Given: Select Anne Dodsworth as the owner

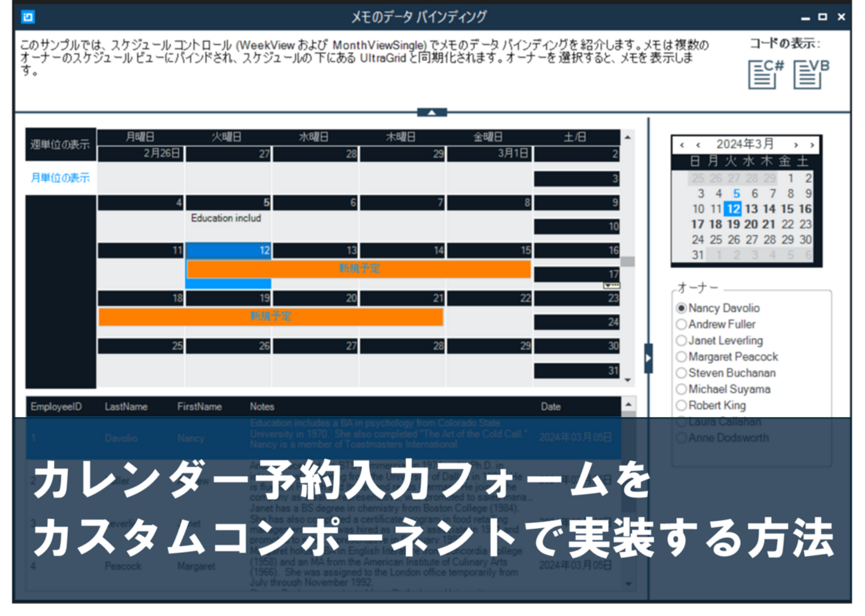Looking at the screenshot, I should coord(681,438).
